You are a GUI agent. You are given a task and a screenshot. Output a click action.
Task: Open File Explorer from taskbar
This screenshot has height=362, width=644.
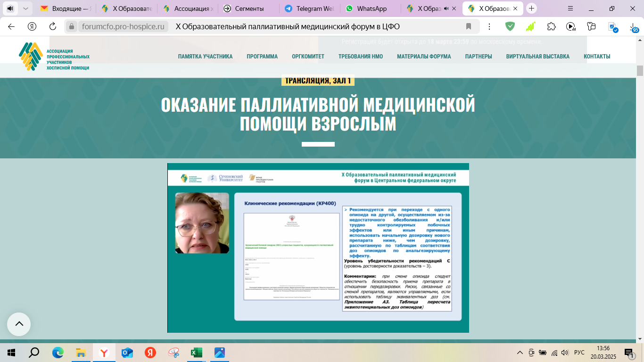coord(81,352)
